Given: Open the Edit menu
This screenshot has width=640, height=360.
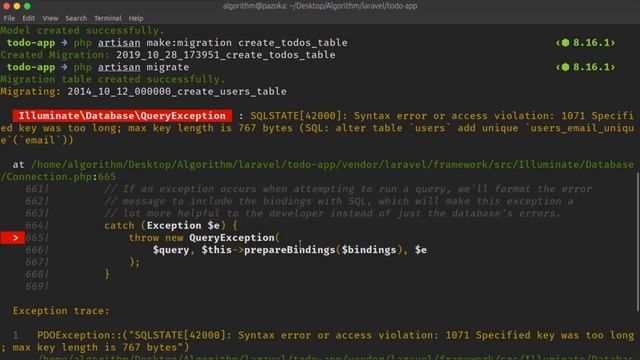Looking at the screenshot, I should 29,18.
